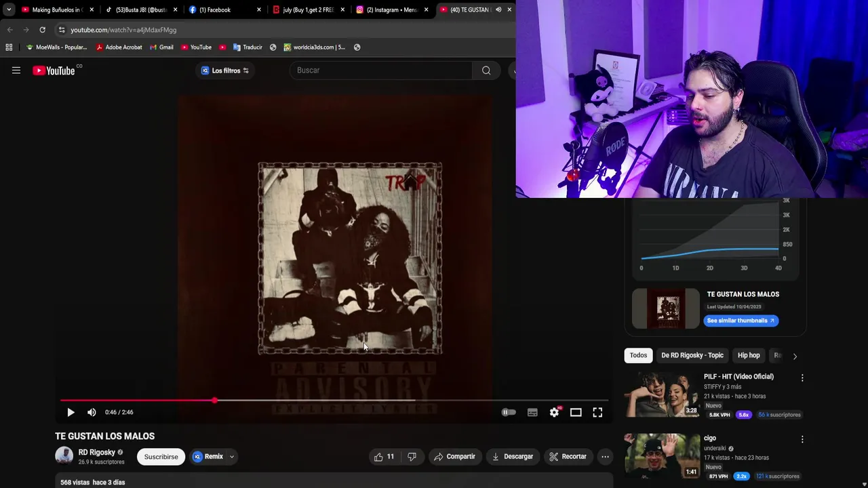Click the site info icon in address bar
The width and height of the screenshot is (868, 488).
click(62, 30)
